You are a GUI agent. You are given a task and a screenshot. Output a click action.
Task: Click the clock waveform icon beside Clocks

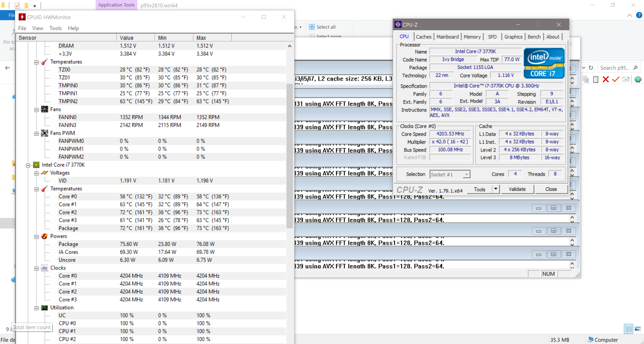(x=45, y=268)
